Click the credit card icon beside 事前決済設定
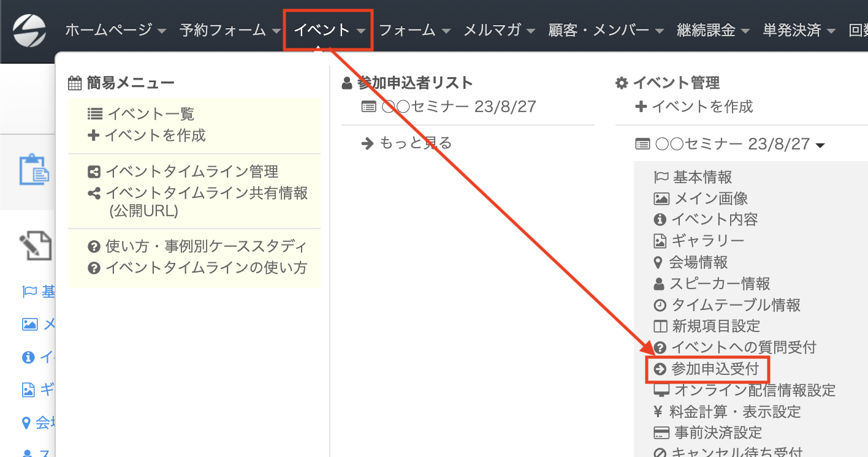868x457 pixels. (661, 433)
